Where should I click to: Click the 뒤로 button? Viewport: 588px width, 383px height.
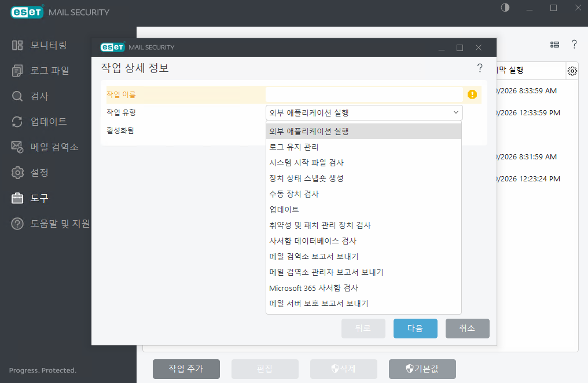(363, 329)
